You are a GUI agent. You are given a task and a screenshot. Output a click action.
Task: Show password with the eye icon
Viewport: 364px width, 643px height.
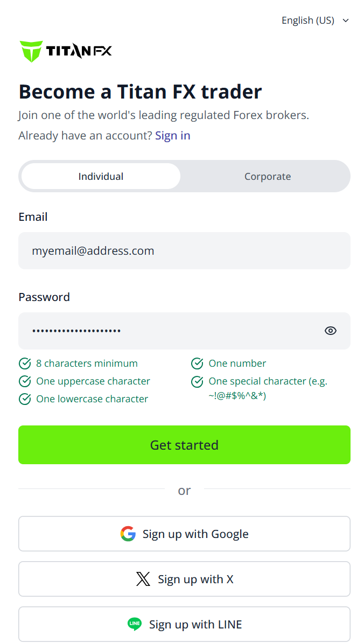[x=331, y=331]
